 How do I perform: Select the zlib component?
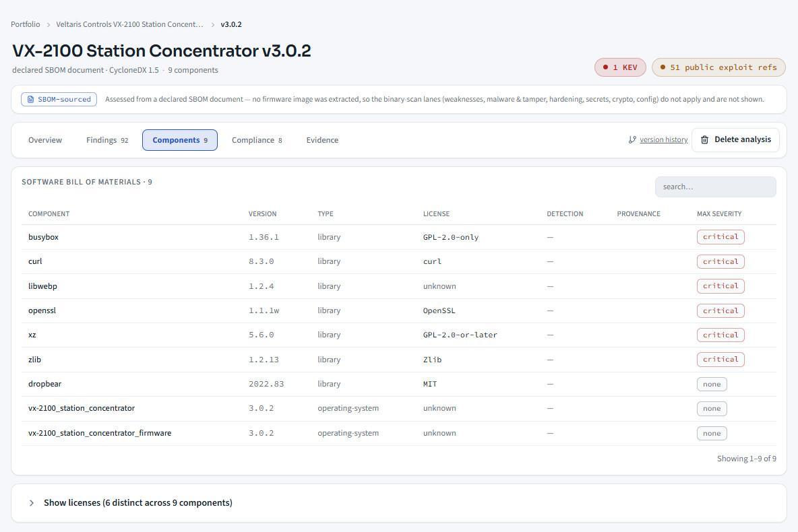34,360
